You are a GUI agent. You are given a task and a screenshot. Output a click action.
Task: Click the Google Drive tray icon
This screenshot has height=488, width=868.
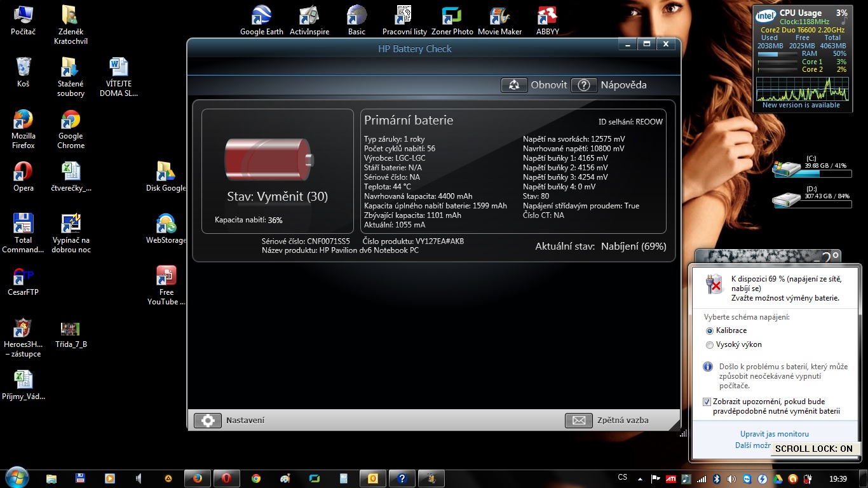tap(778, 478)
